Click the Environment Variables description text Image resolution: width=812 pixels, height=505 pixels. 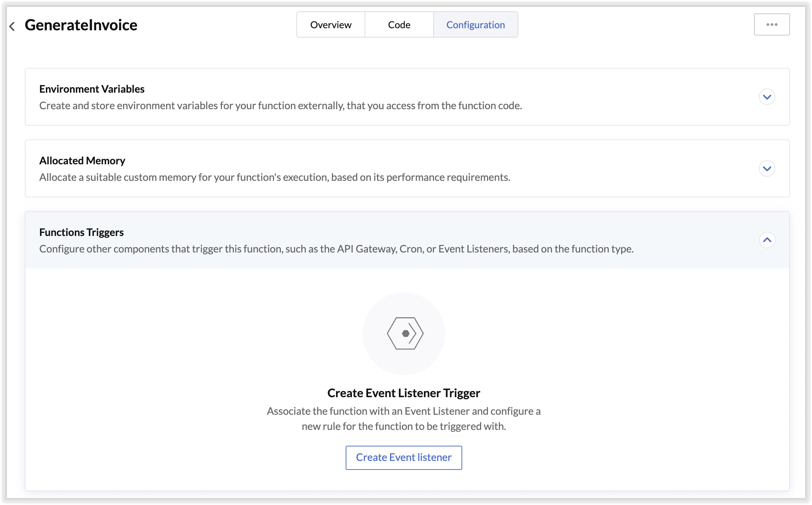(281, 105)
